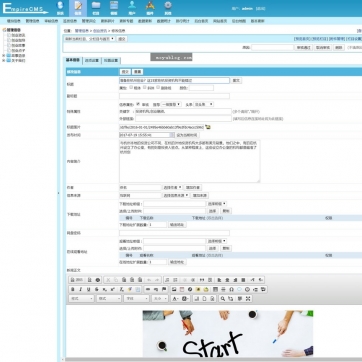The height and width of the screenshot is (362, 362).
Task: Open the Other gear icon in header
Action: click(x=168, y=8)
